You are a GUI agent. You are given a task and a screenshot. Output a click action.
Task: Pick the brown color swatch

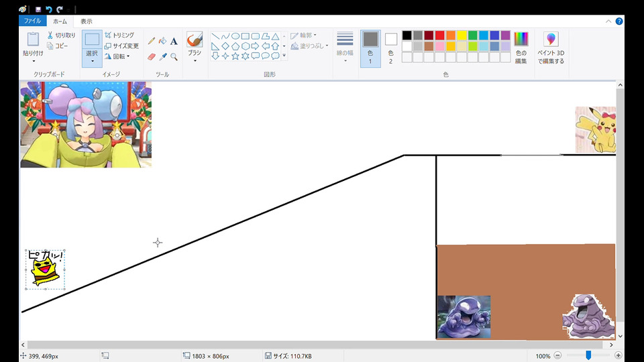(x=429, y=46)
